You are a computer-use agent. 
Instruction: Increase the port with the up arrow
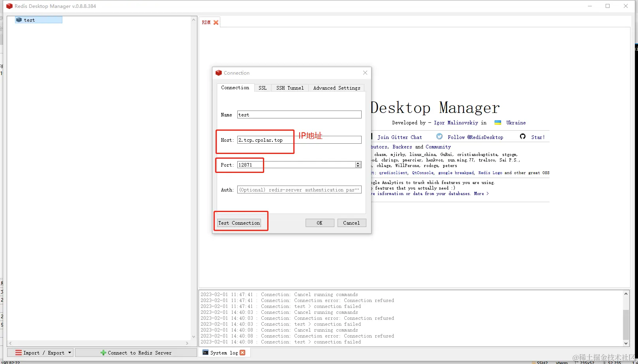click(x=358, y=163)
